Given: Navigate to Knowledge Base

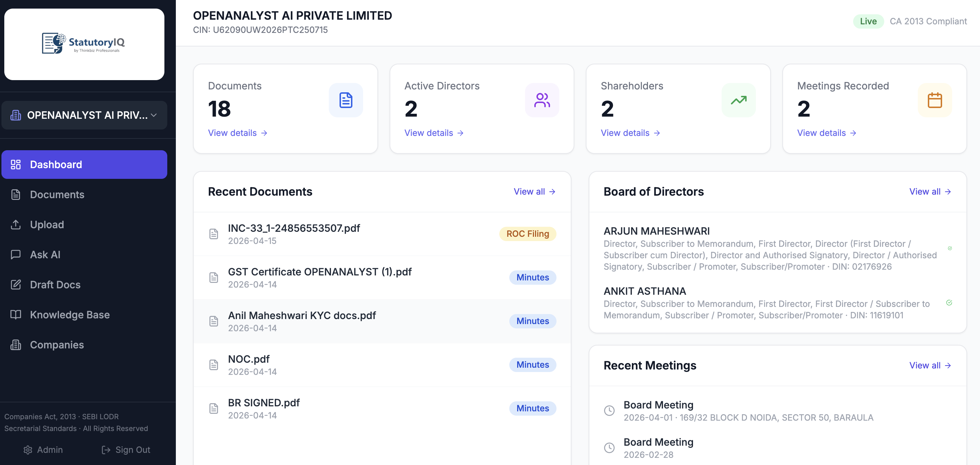Looking at the screenshot, I should point(84,315).
